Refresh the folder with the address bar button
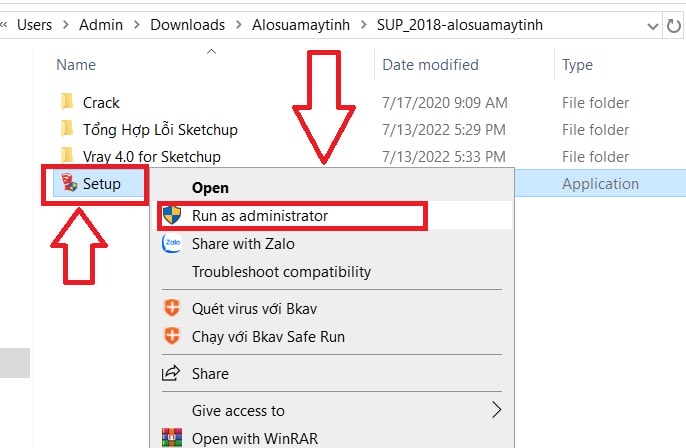Viewport: 686px width, 448px height. coord(674,25)
